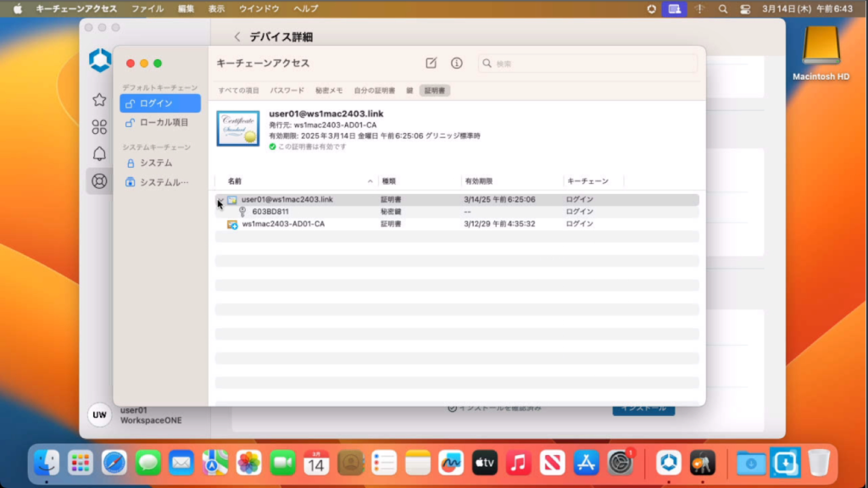Go back using the デバイス詳細 back chevron

[237, 37]
